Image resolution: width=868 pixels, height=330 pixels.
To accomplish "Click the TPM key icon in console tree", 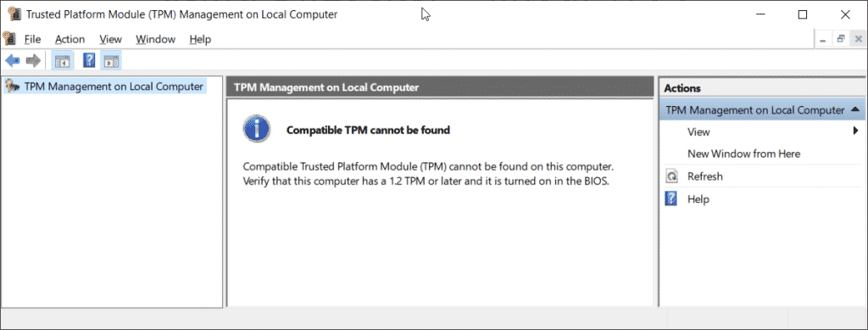I will pyautogui.click(x=12, y=87).
